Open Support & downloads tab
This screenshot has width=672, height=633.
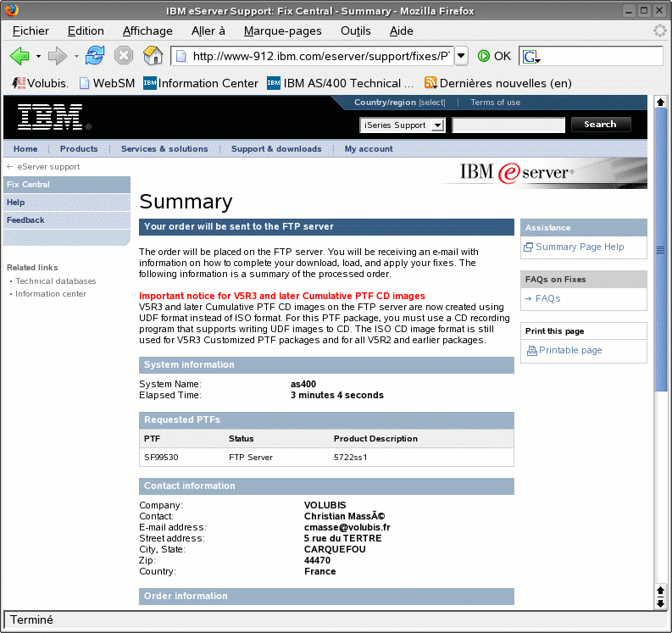pyautogui.click(x=276, y=148)
